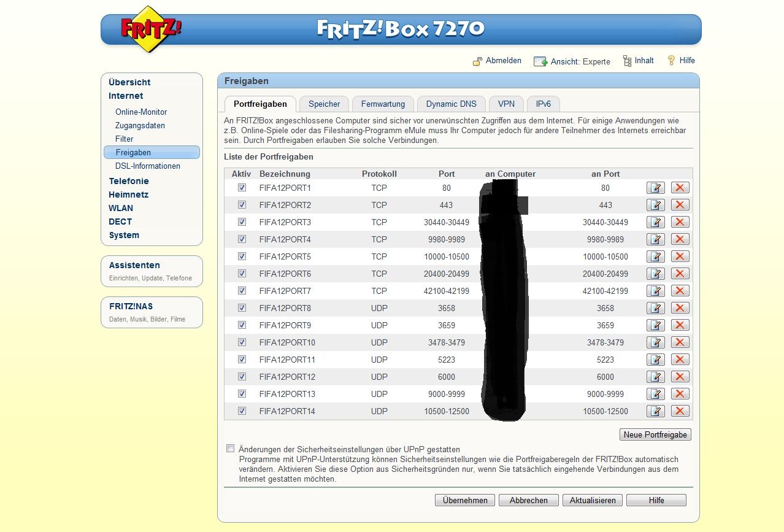The height and width of the screenshot is (532, 784).
Task: Edit the FIFA12PORT13 entry
Action: tap(656, 394)
